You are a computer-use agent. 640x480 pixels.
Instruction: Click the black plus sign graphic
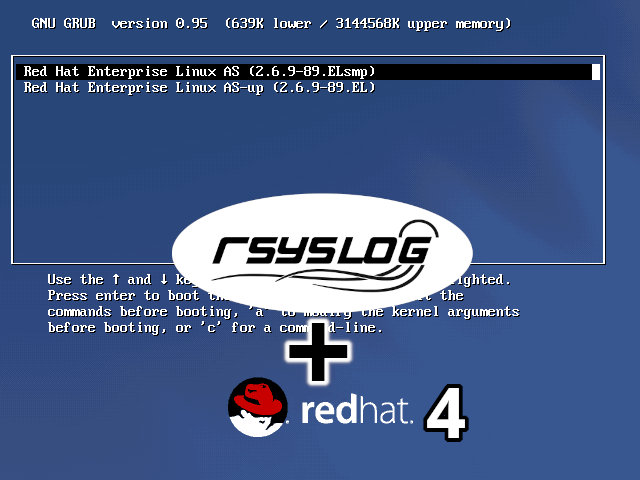point(318,351)
